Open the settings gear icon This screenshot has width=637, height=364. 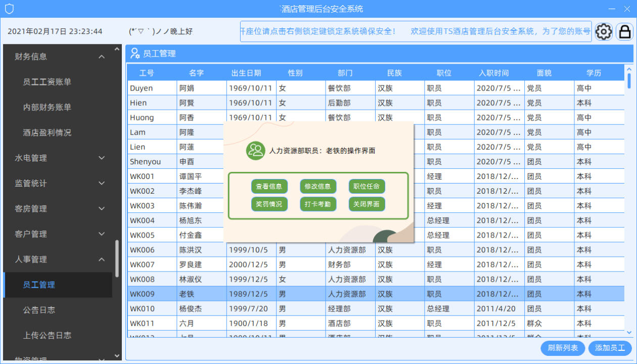[604, 31]
